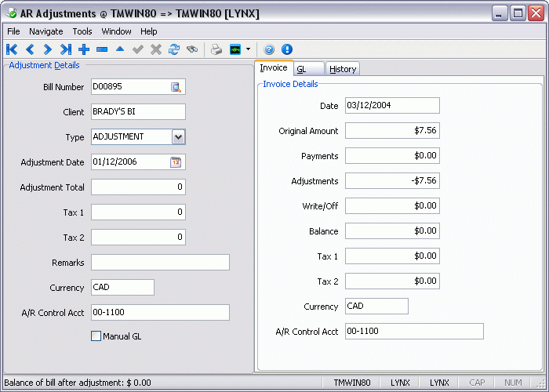This screenshot has width=549, height=392.
Task: Click the refresh data icon
Action: click(x=174, y=49)
